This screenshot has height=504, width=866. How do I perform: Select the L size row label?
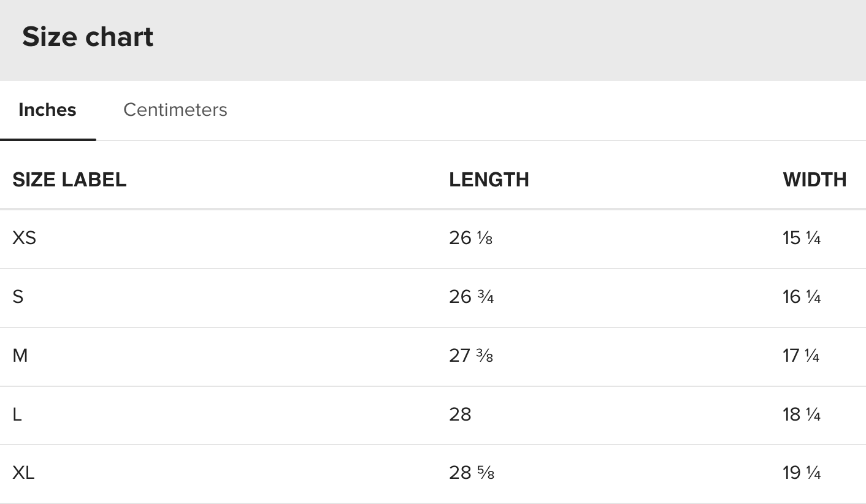pyautogui.click(x=17, y=414)
